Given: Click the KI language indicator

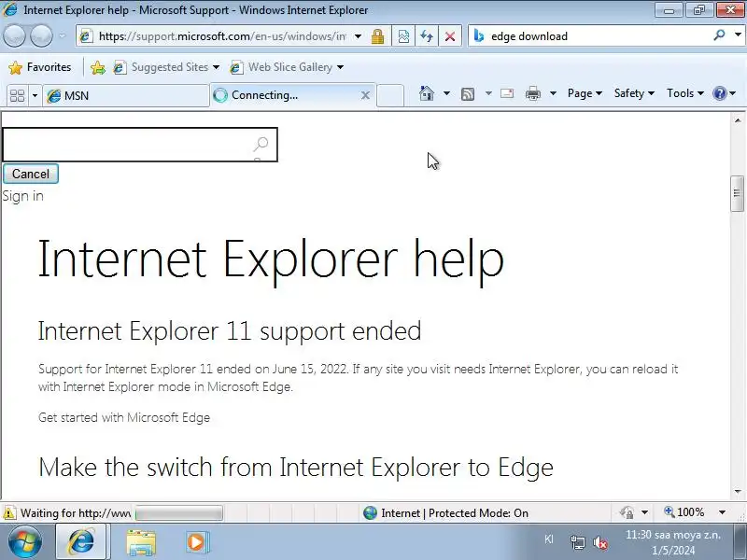Looking at the screenshot, I should click(x=549, y=539).
